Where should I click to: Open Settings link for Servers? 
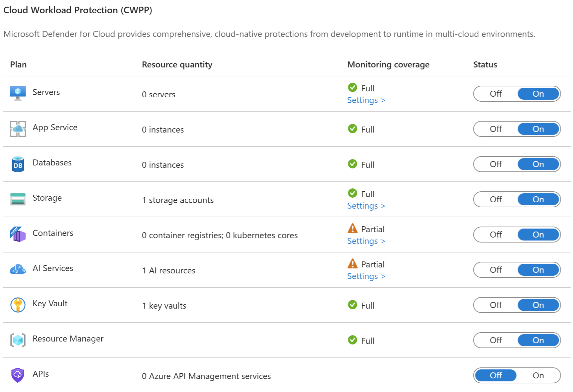pyautogui.click(x=366, y=100)
